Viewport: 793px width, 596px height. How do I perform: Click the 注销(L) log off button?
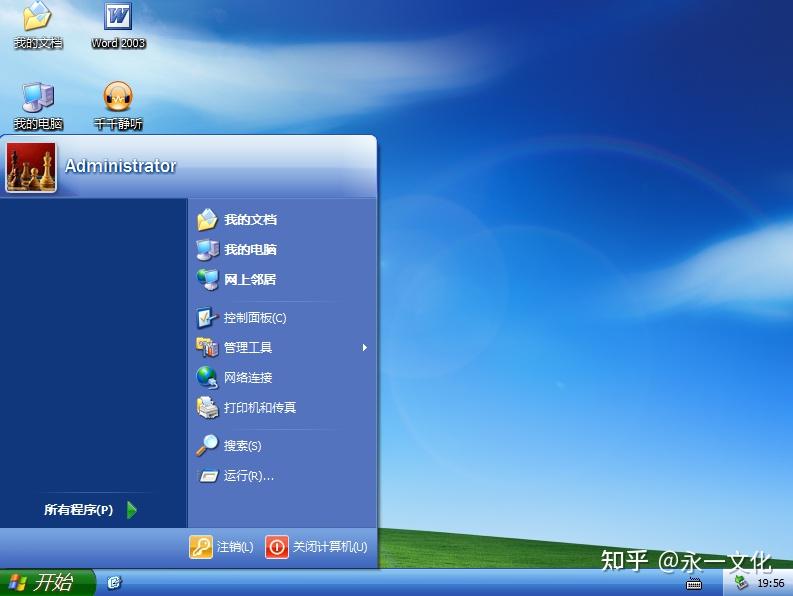222,547
